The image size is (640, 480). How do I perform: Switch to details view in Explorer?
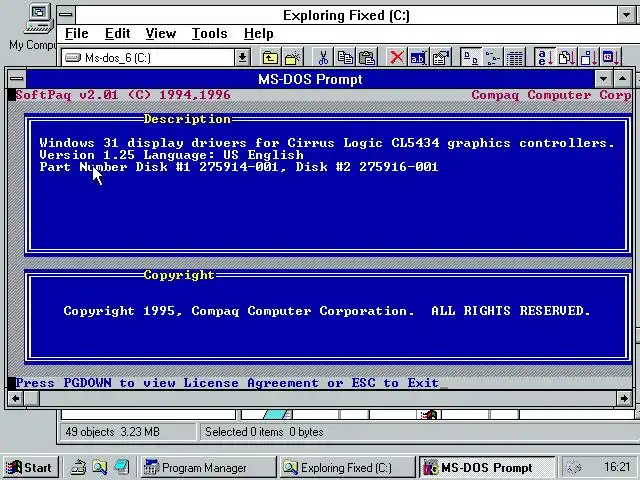click(515, 58)
